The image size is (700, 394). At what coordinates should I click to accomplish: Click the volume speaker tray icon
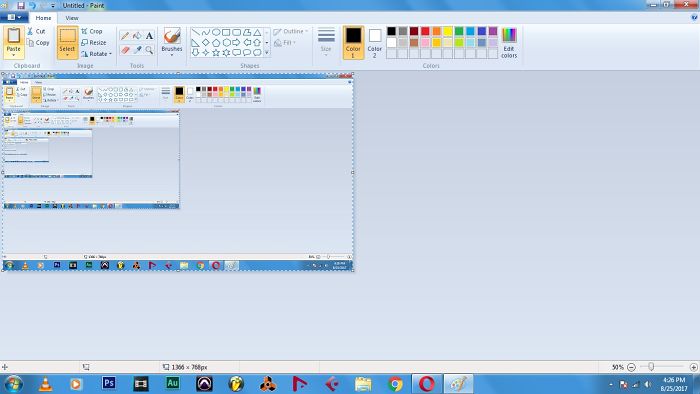coord(647,384)
